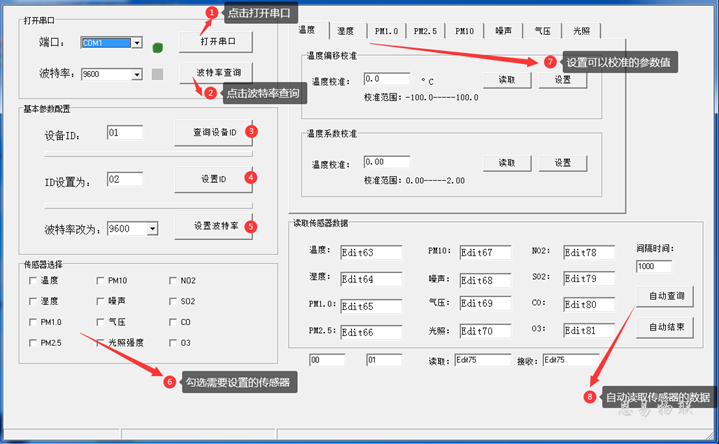The image size is (719, 444).
Task: Select the 噪声 tab
Action: pos(504,31)
